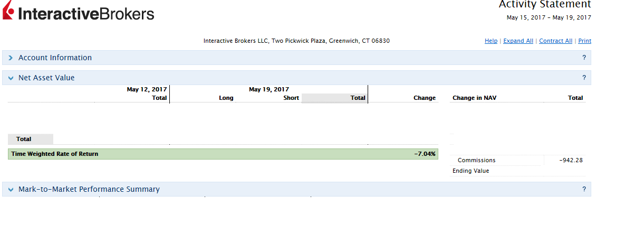Open help for Mark-to-Market Performance Summary
Screen dimensions: 644x233
coord(584,189)
